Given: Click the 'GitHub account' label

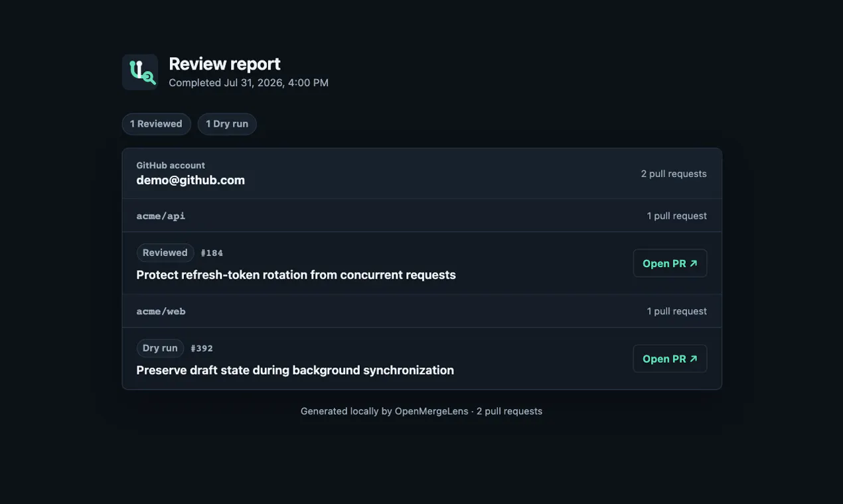Looking at the screenshot, I should (171, 165).
